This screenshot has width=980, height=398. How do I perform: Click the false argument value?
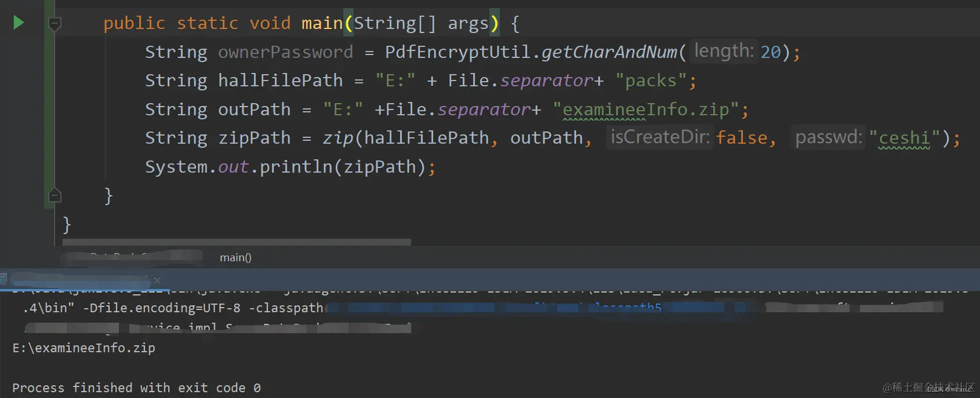pyautogui.click(x=742, y=138)
